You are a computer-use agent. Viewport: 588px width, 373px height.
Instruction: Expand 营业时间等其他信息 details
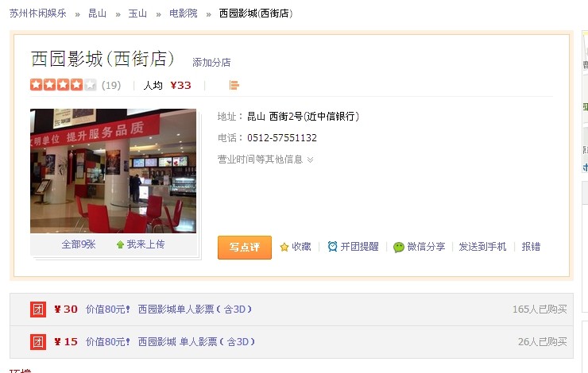pos(265,160)
